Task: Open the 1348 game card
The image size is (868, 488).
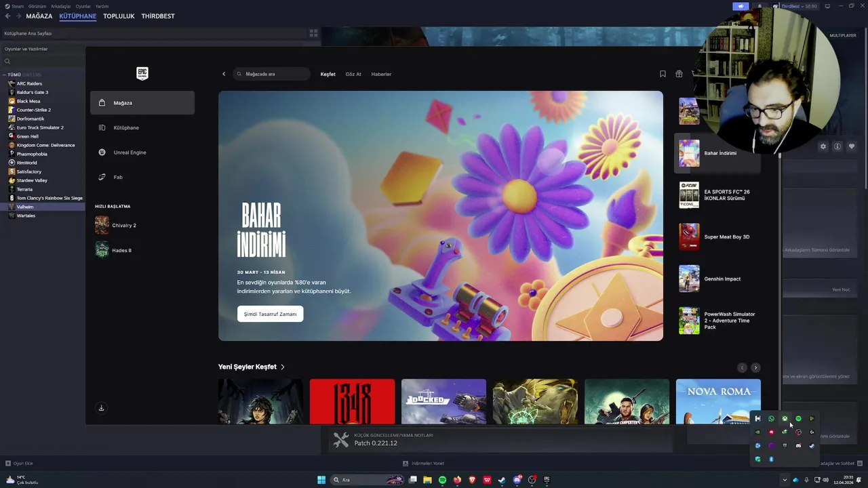Action: [352, 401]
